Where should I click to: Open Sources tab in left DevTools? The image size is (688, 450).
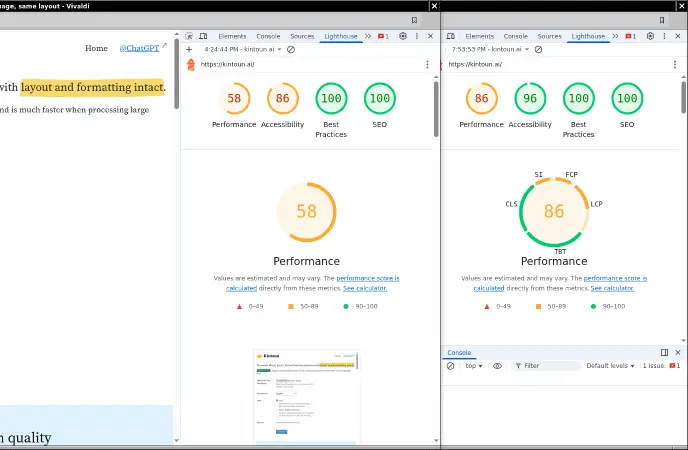pyautogui.click(x=302, y=36)
